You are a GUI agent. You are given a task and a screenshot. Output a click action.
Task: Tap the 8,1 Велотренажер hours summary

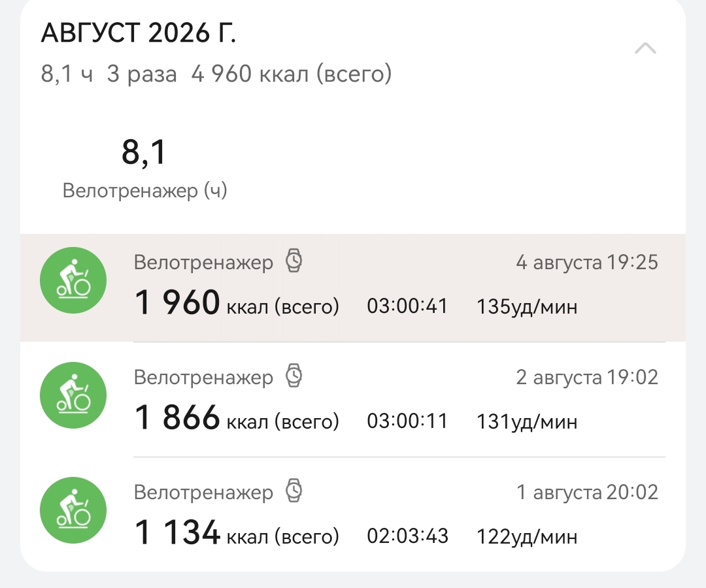pyautogui.click(x=144, y=169)
